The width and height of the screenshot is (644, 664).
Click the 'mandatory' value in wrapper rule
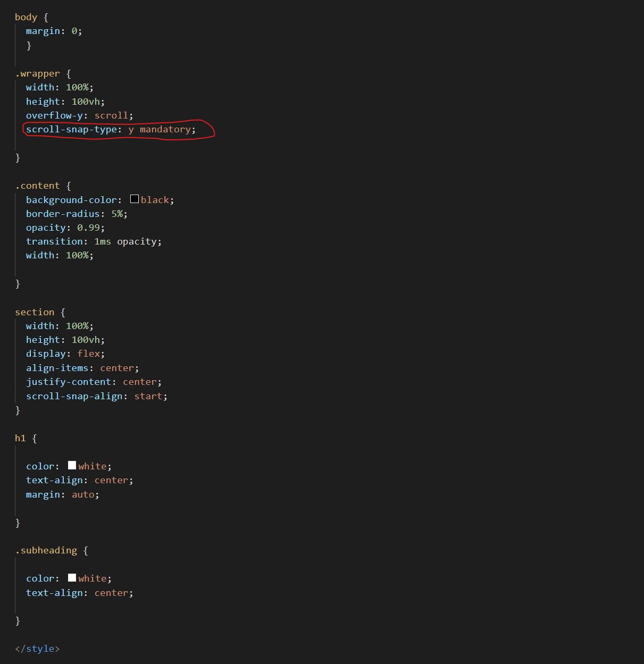pyautogui.click(x=165, y=129)
